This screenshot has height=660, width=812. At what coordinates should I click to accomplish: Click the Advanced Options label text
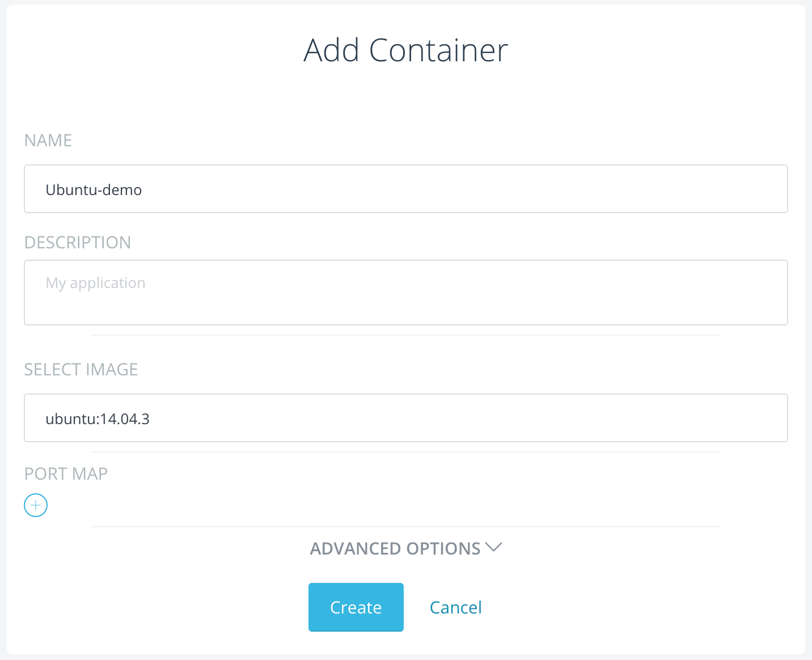pyautogui.click(x=395, y=549)
